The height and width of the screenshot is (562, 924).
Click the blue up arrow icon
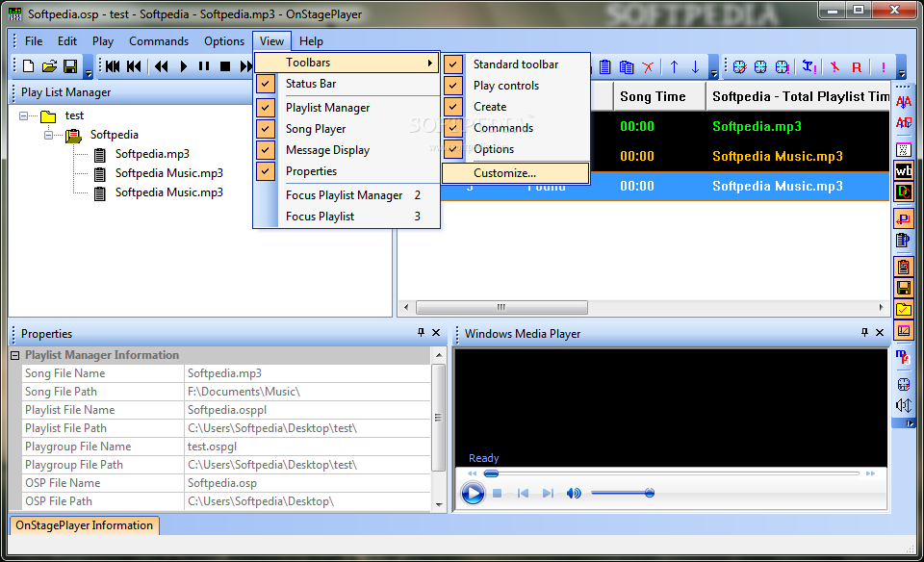click(674, 67)
